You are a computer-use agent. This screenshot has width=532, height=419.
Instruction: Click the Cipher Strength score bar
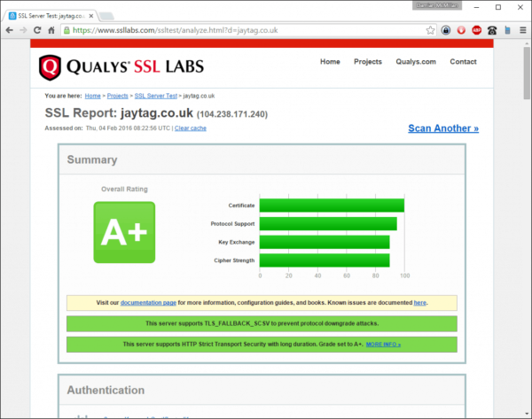325,260
